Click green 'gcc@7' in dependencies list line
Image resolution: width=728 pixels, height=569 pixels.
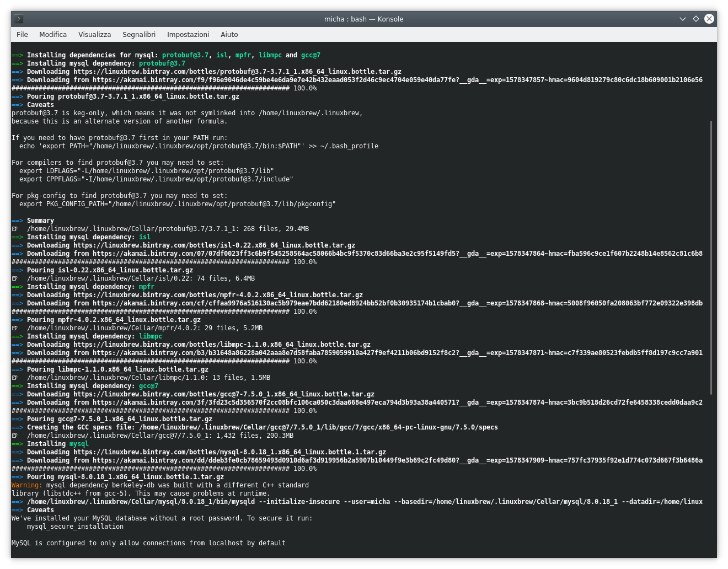click(x=311, y=55)
